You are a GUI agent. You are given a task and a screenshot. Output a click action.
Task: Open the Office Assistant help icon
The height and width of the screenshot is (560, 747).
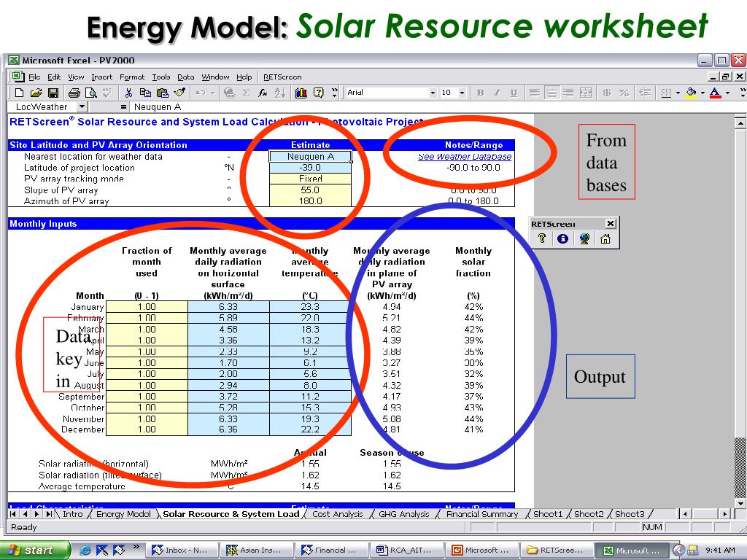pos(319,93)
